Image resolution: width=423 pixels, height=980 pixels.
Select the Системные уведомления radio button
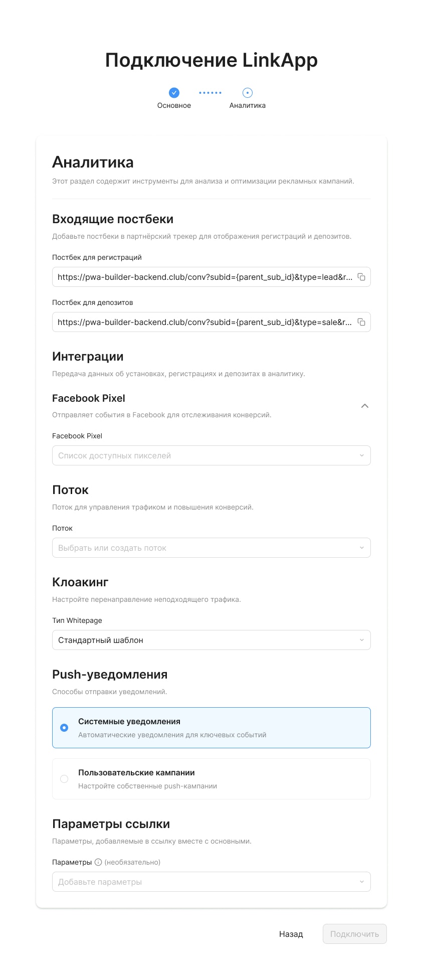pyautogui.click(x=64, y=727)
